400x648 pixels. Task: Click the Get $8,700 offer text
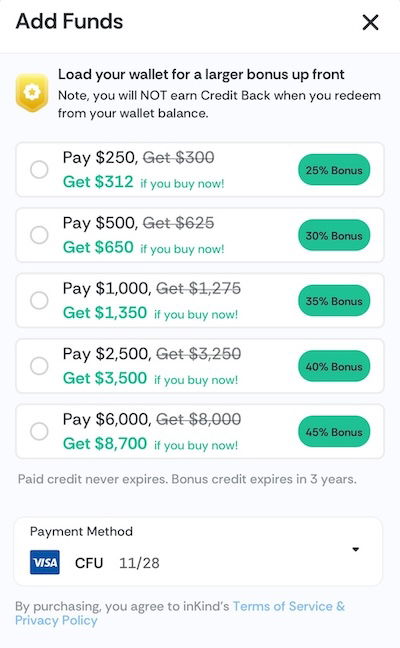click(x=105, y=443)
